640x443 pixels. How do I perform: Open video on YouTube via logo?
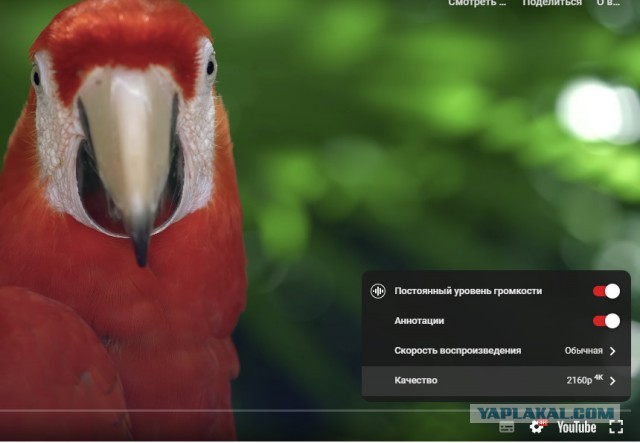[576, 427]
